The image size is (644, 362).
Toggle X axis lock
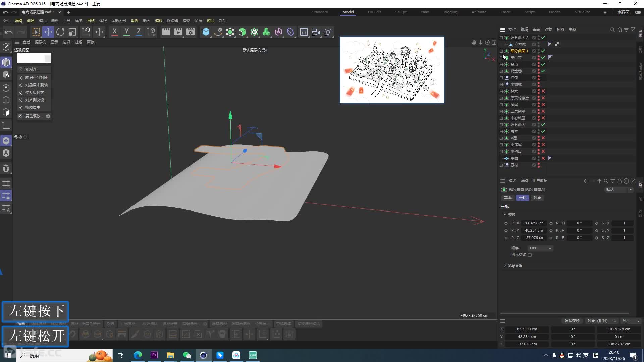tap(114, 32)
